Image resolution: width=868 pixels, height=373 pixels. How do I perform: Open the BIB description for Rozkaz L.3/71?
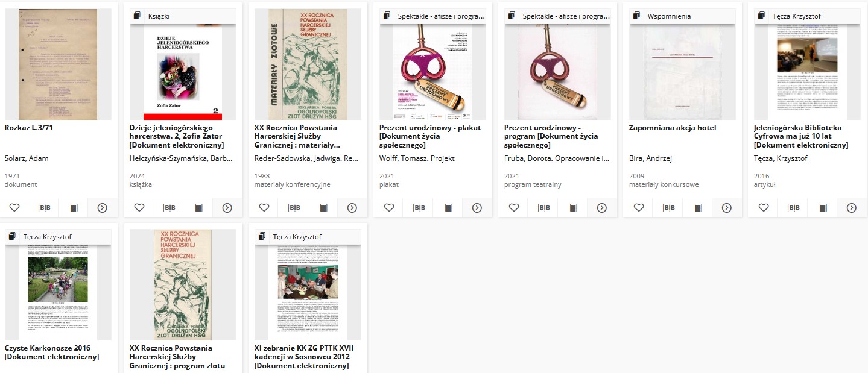(x=44, y=207)
